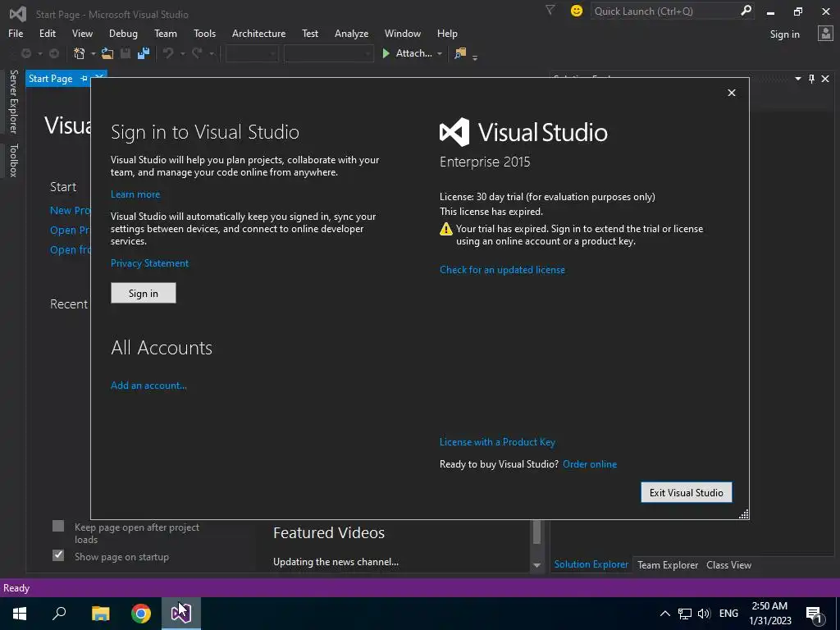
Task: Click Check for an updated license link
Action: click(502, 269)
